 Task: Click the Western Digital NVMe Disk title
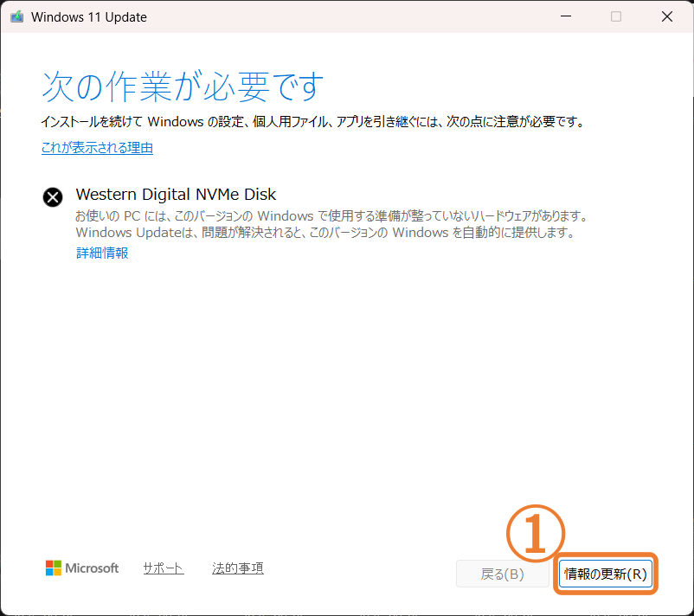[176, 195]
